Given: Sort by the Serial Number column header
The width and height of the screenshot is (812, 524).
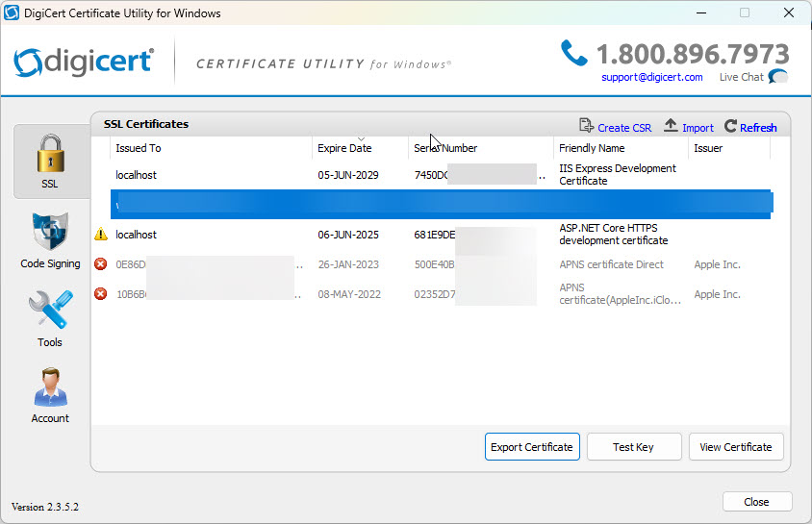Looking at the screenshot, I should coord(481,148).
